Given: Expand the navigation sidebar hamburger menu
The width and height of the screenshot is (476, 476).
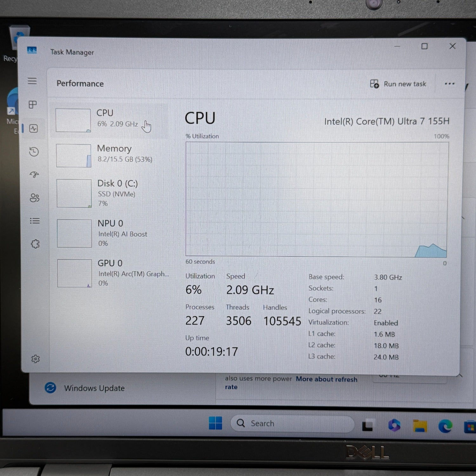Looking at the screenshot, I should click(x=33, y=82).
